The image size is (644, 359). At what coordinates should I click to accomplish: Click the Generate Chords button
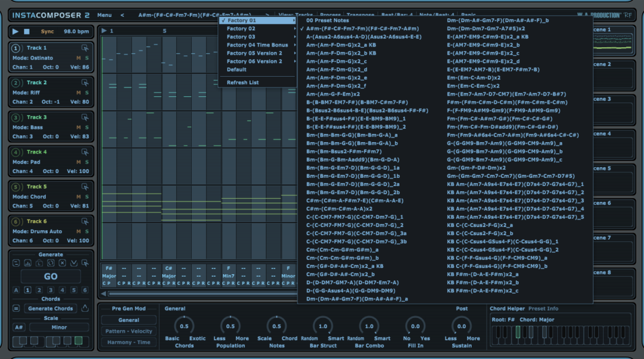pos(50,309)
